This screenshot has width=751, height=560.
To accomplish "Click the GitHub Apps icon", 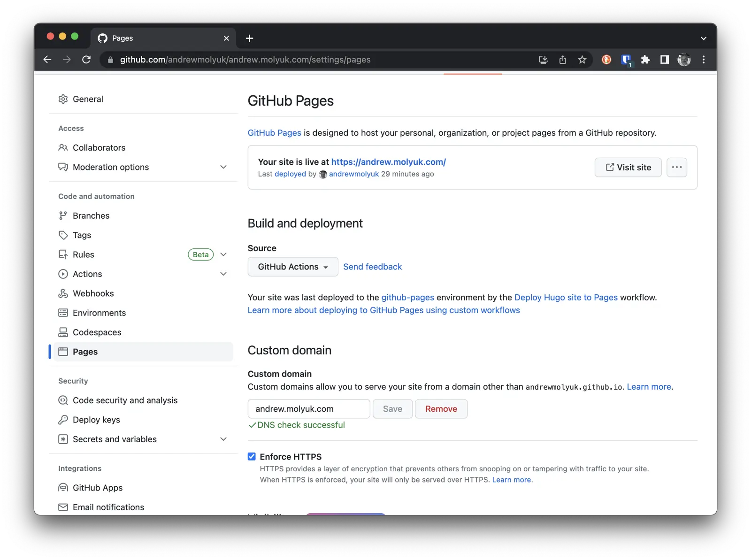I will coord(63,487).
